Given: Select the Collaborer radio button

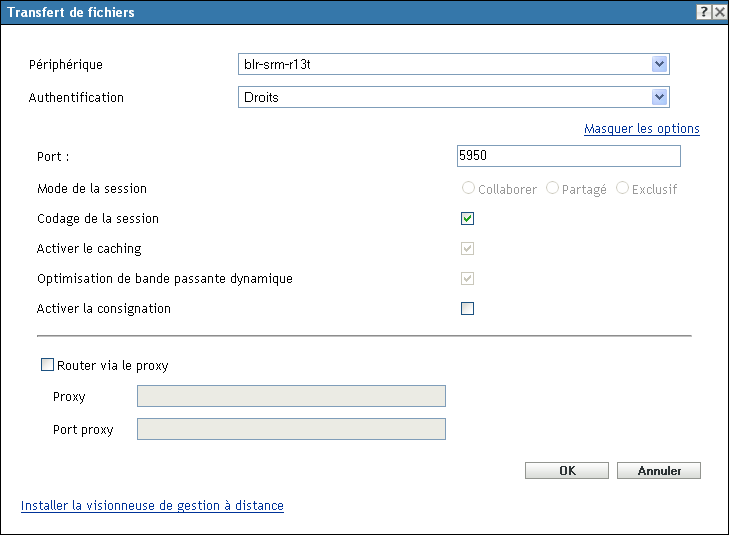Looking at the screenshot, I should 468,188.
